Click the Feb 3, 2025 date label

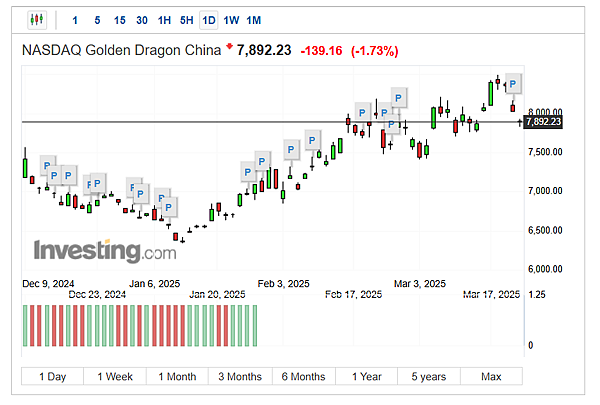point(284,284)
